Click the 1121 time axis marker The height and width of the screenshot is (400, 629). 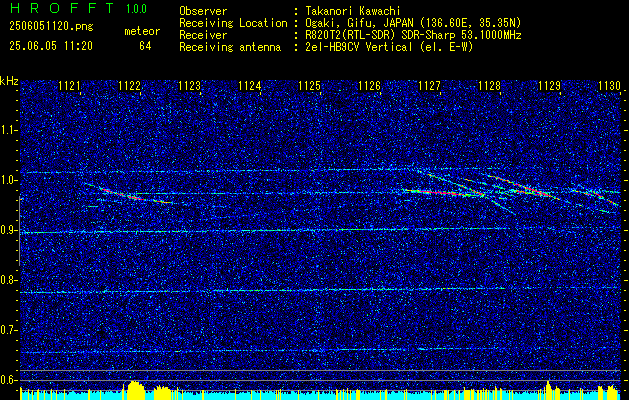(69, 86)
